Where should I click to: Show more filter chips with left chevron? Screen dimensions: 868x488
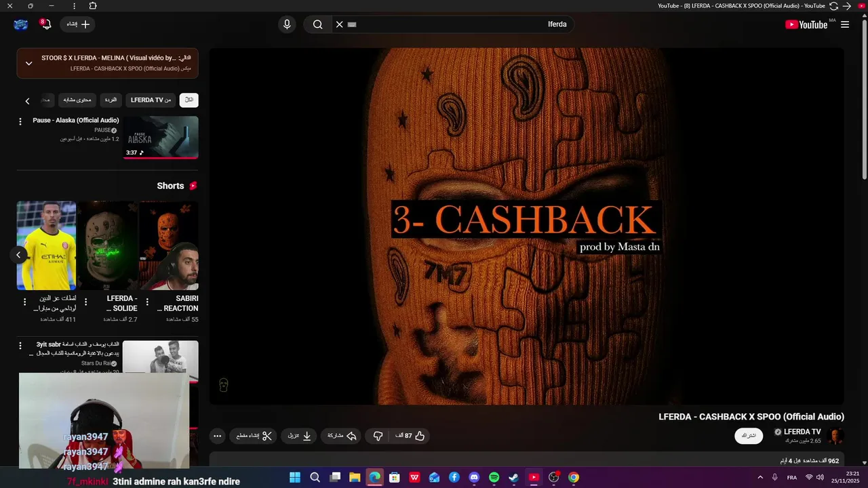pyautogui.click(x=27, y=101)
